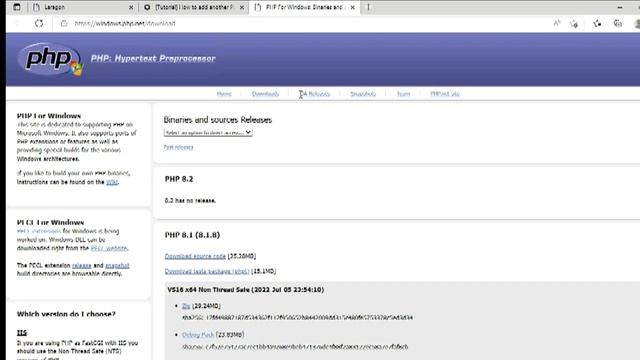
Task: Open the PECL snapshot link
Action: click(x=117, y=266)
